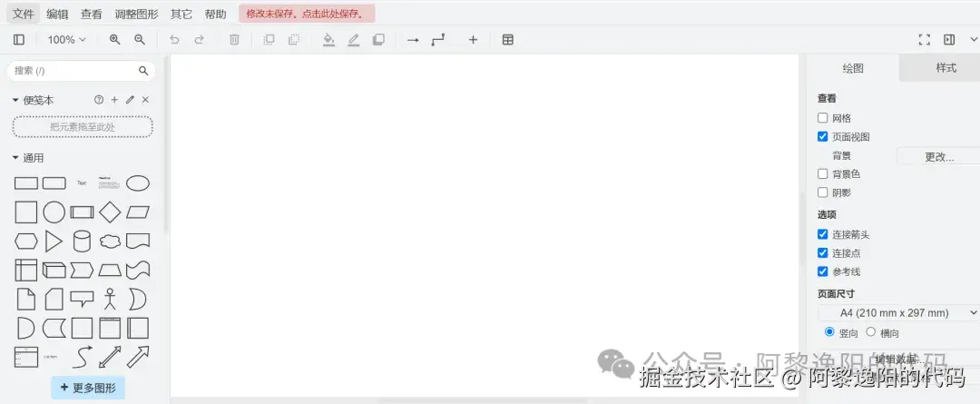Click the scratchpad help question mark
This screenshot has height=404, width=980.
99,100
